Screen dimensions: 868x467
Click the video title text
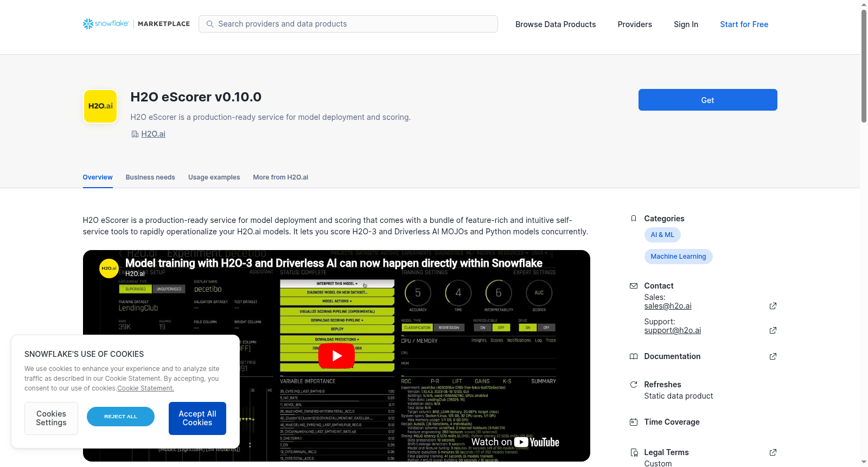pos(334,263)
